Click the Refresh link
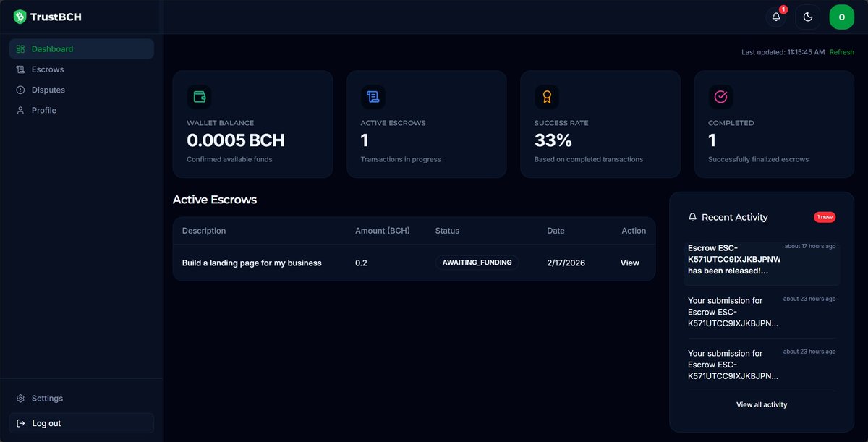 [x=841, y=52]
